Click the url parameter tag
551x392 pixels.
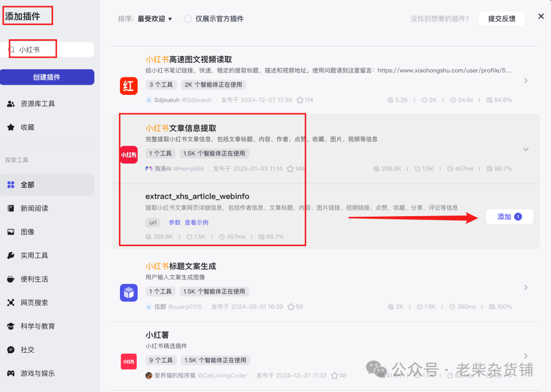pyautogui.click(x=153, y=222)
